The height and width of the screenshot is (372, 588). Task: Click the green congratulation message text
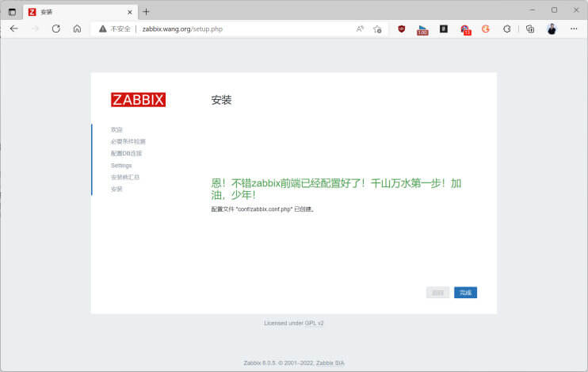[x=336, y=189]
